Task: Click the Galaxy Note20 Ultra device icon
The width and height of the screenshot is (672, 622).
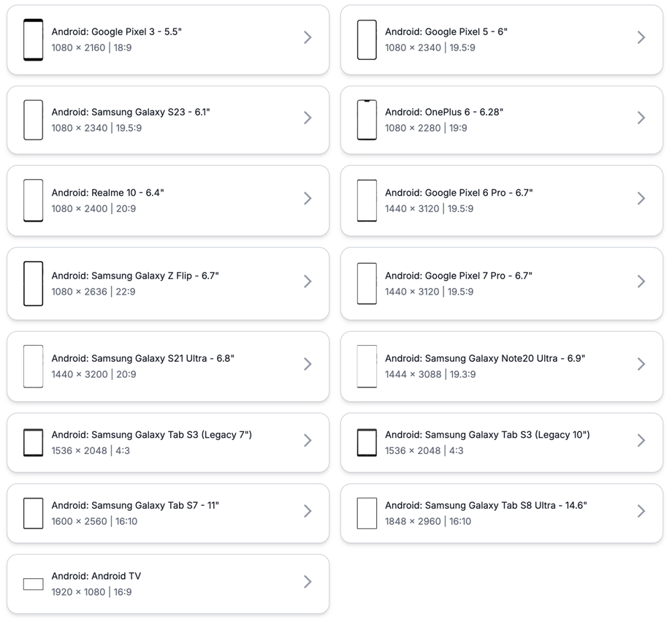Action: click(x=367, y=366)
